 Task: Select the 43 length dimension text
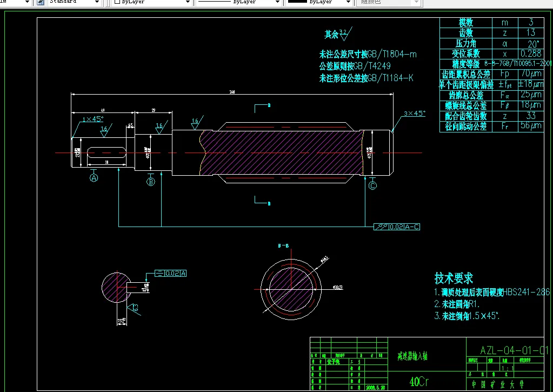pos(103,111)
